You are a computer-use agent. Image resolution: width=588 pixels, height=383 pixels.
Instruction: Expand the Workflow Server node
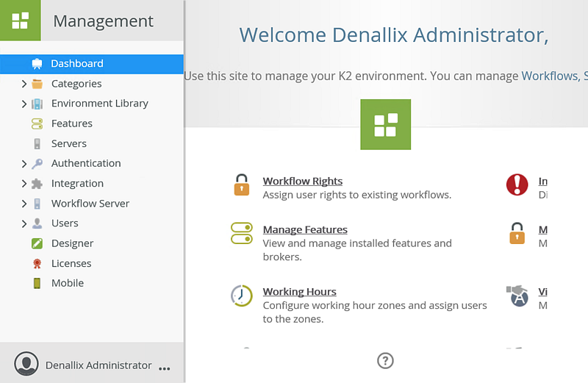tap(24, 204)
